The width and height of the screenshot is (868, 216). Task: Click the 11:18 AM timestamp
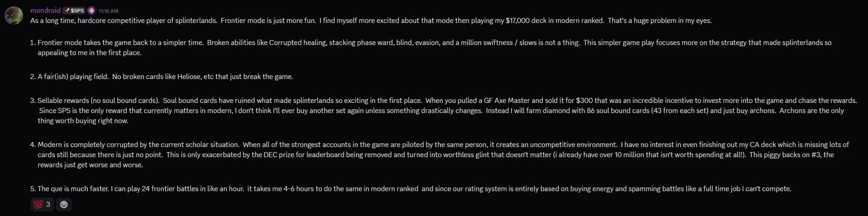point(108,11)
